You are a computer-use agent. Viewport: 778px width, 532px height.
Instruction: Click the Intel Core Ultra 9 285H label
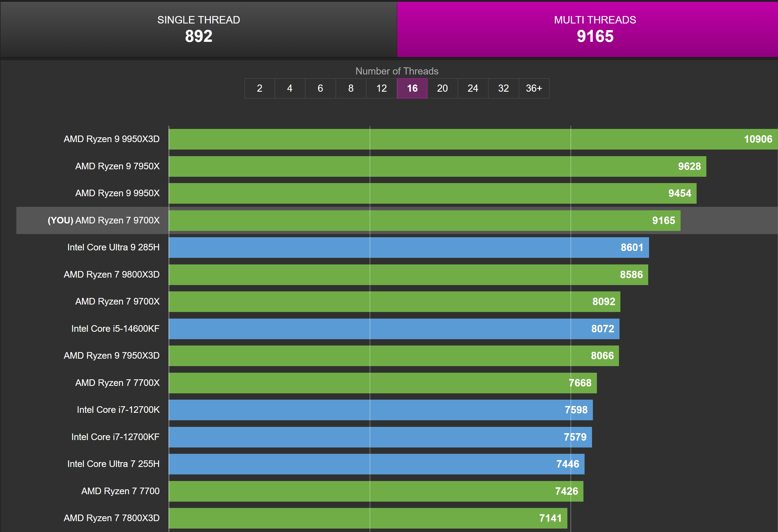(113, 247)
